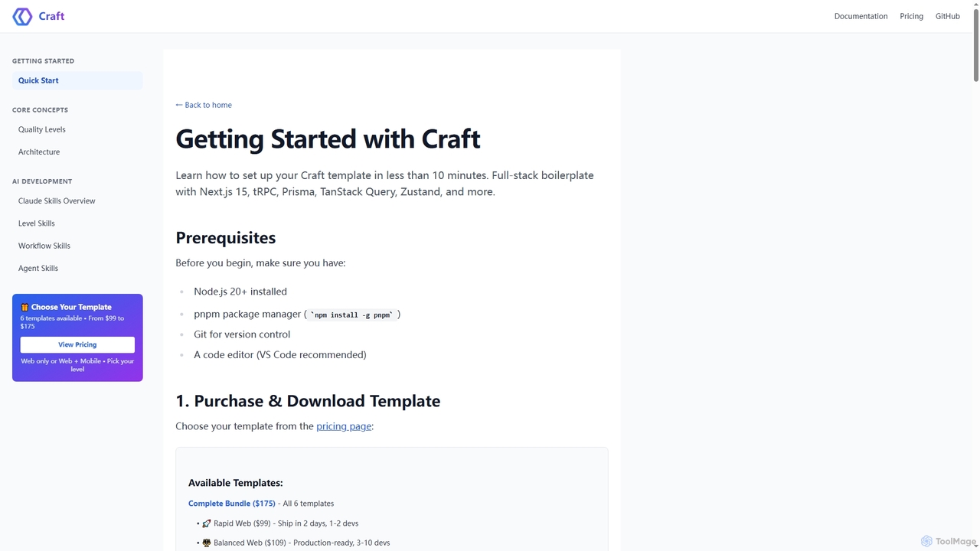Viewport: 980px width, 551px height.
Task: Click the Getting Started with Craft heading
Action: tap(328, 139)
